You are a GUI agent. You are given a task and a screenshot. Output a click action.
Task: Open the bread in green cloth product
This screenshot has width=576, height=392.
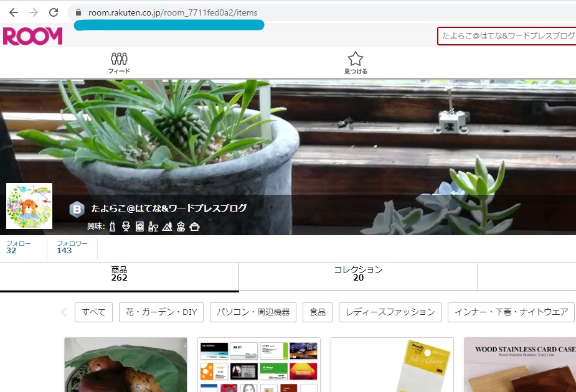(x=126, y=365)
